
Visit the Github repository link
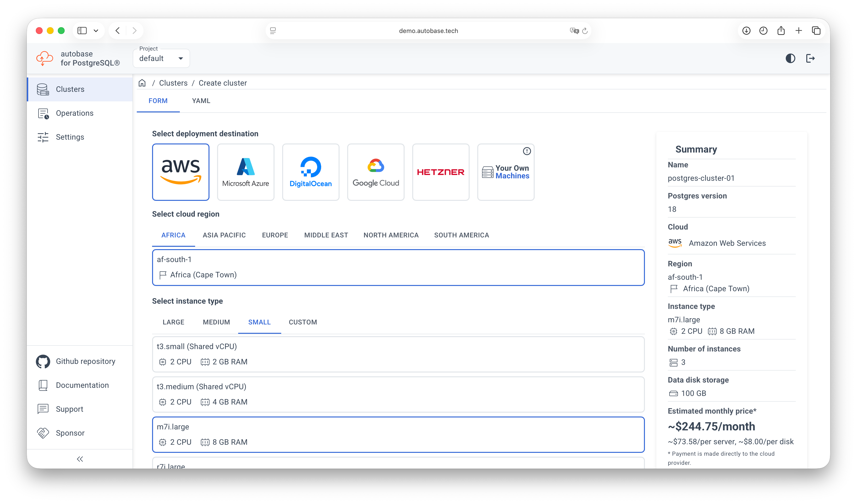85,361
